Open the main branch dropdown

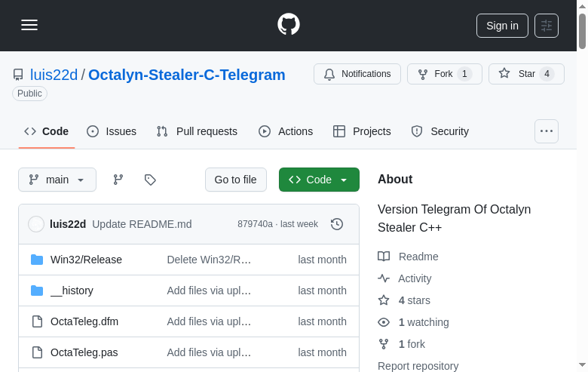57,180
